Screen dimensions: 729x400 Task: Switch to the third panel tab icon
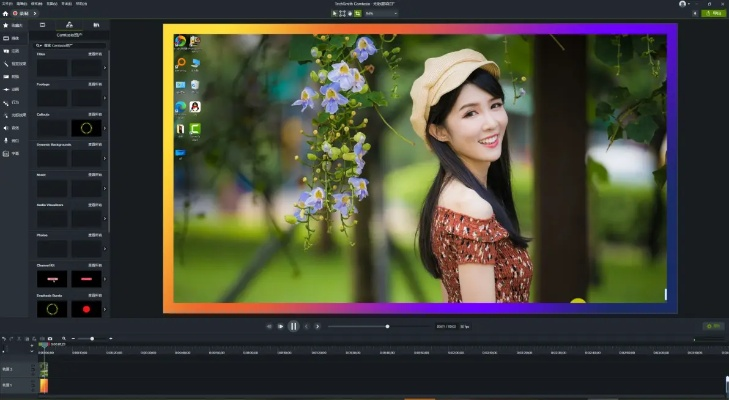pyautogui.click(x=96, y=25)
